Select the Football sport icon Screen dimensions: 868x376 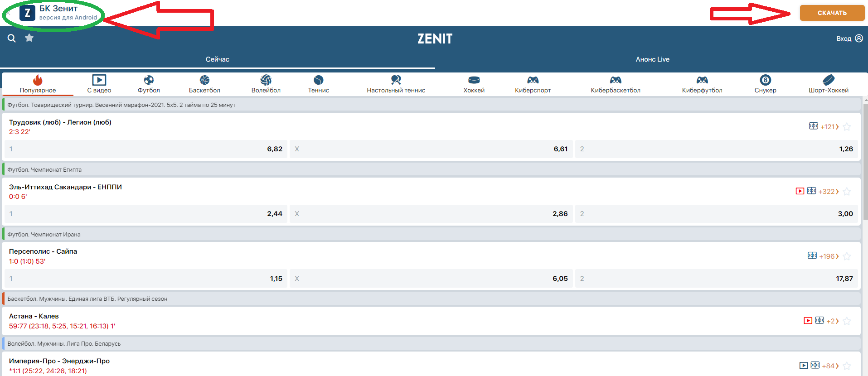[149, 81]
